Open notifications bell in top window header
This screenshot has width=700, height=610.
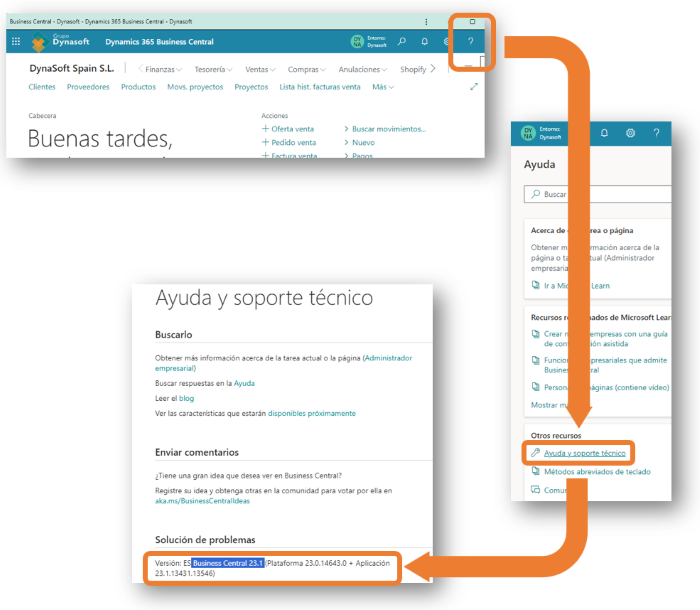pyautogui.click(x=425, y=41)
